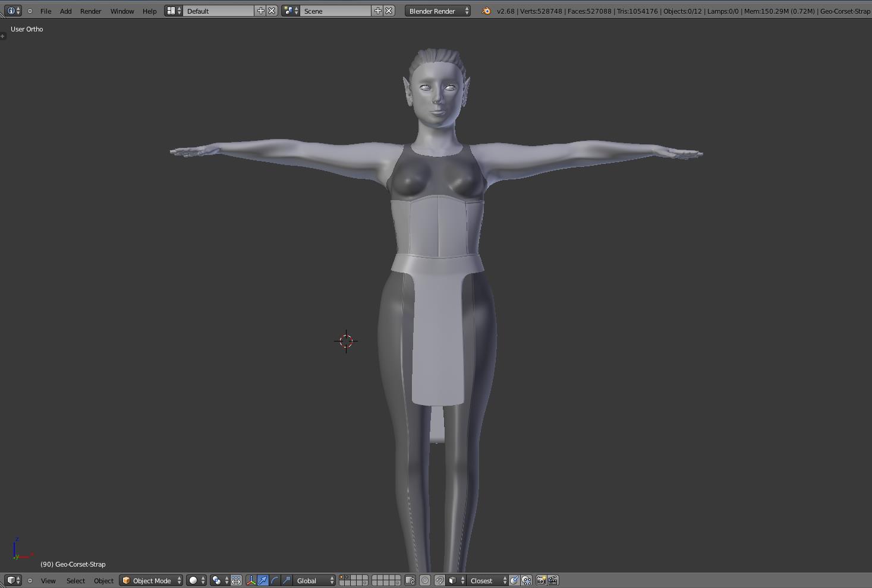Expand the Global orientation dropdown
Image resolution: width=872 pixels, height=588 pixels.
pos(315,580)
